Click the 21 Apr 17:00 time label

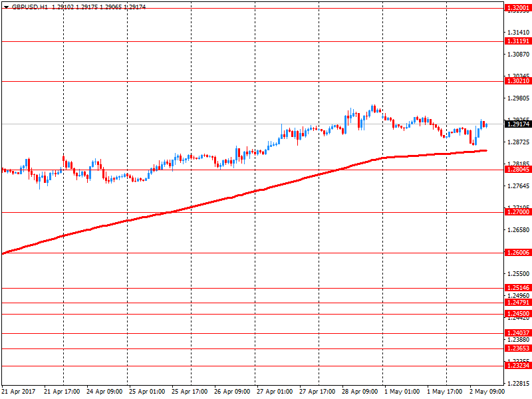62,392
